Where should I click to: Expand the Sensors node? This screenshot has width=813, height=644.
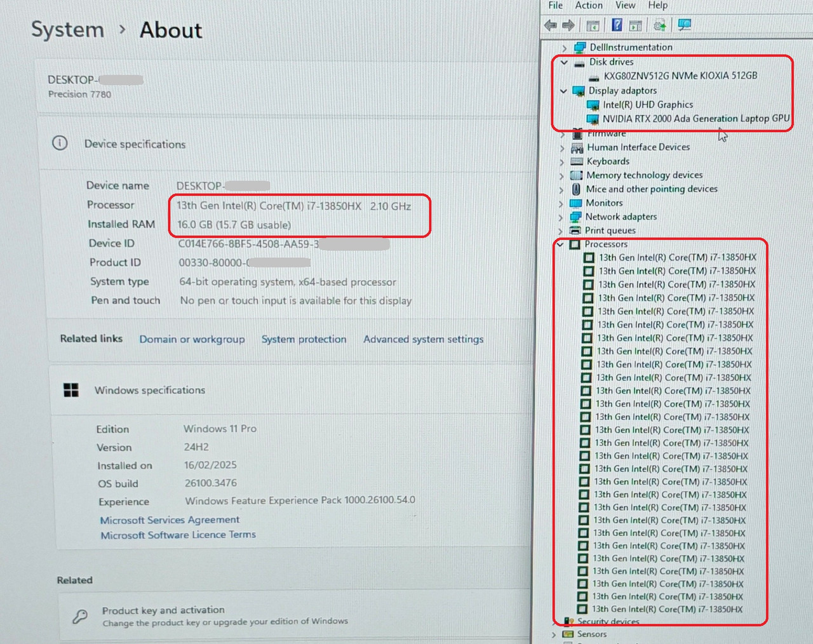click(553, 634)
